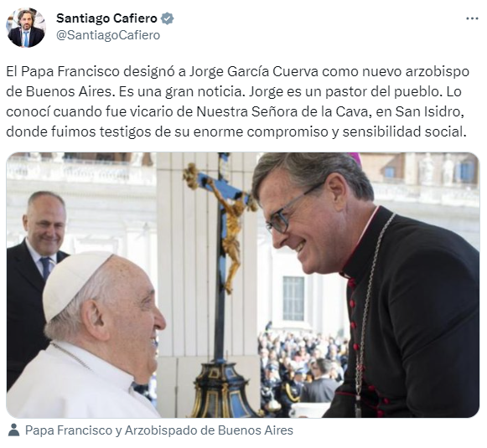Viewport: 487px width, 448px height.
Task: Click 'Nuestra Señora de la Cava' in tweet text
Action: [x=282, y=111]
